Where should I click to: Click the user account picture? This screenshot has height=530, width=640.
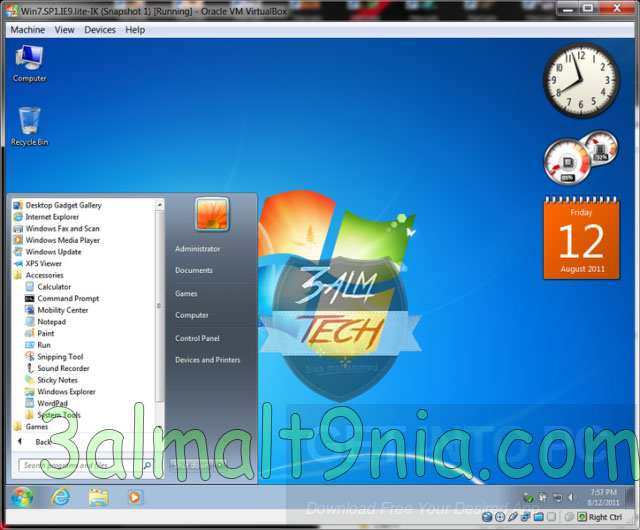click(x=212, y=214)
